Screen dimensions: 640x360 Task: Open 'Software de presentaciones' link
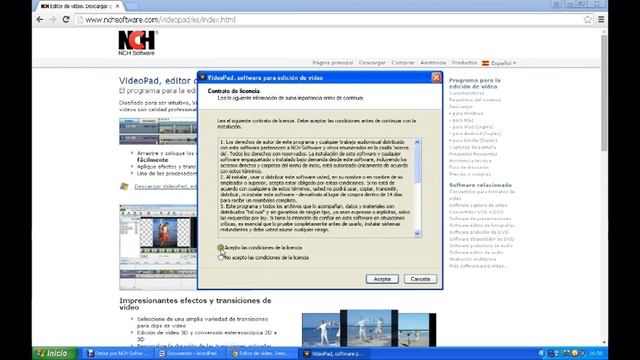[480, 219]
